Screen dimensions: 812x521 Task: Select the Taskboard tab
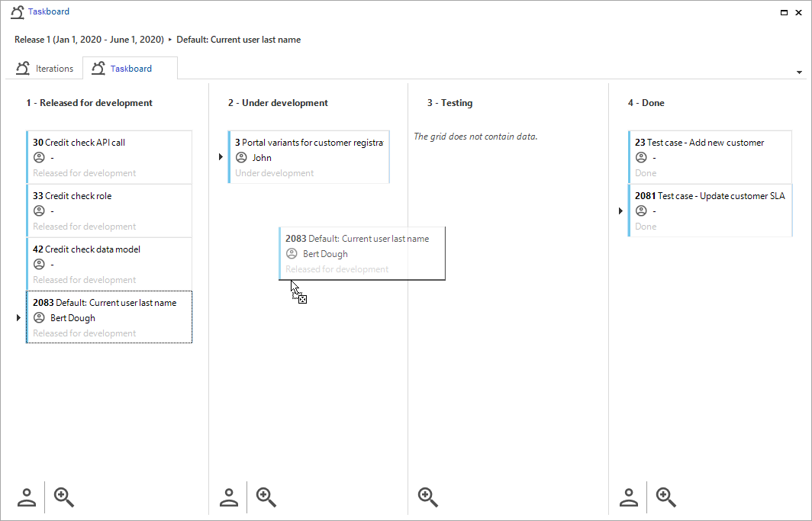[x=130, y=69]
